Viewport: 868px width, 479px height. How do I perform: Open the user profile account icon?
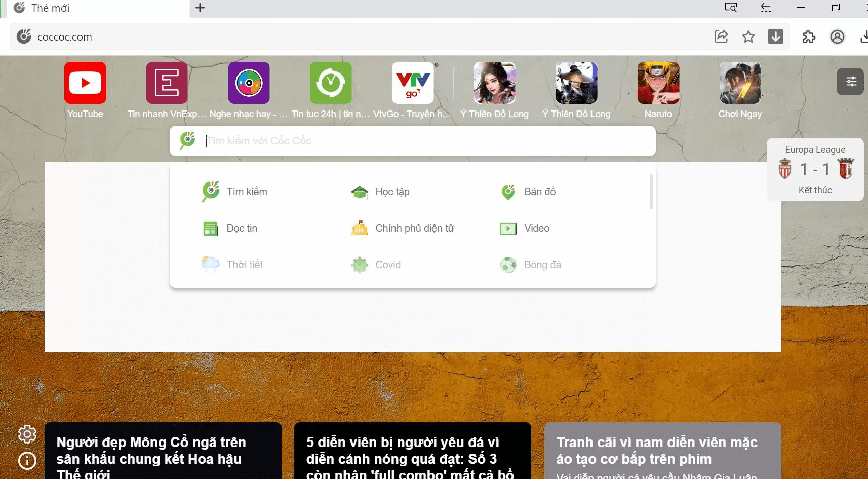click(x=837, y=36)
